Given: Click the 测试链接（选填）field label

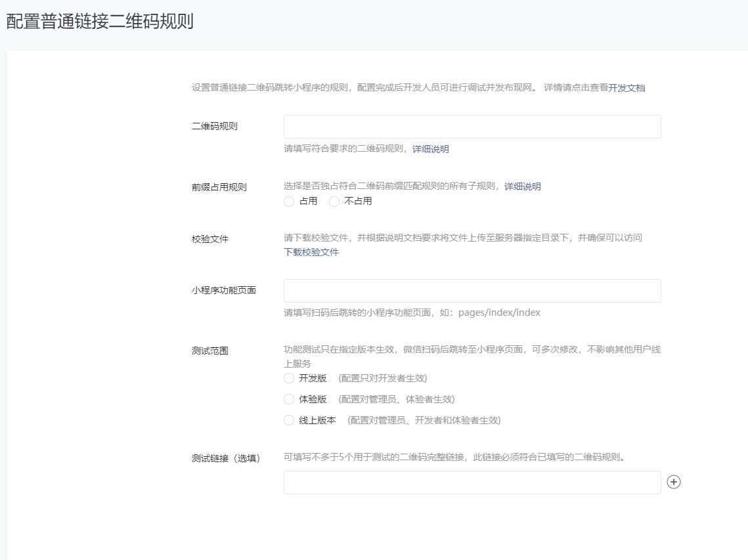Looking at the screenshot, I should (x=226, y=458).
